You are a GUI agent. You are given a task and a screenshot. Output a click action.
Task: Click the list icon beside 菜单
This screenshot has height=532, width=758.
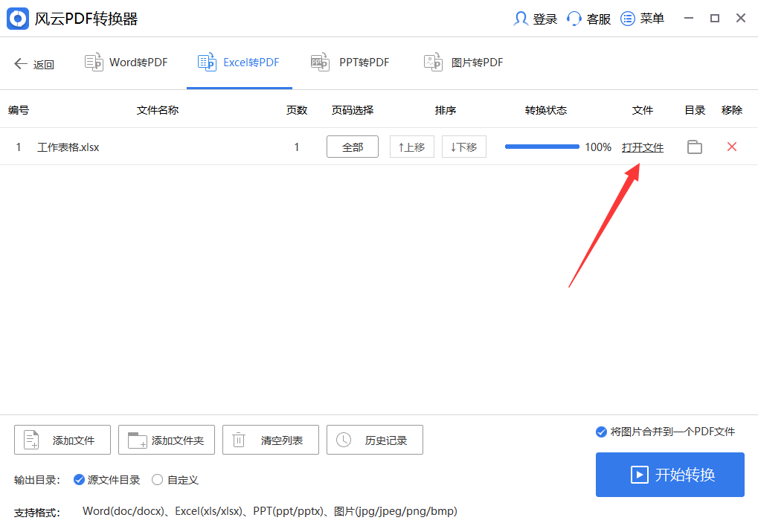628,19
